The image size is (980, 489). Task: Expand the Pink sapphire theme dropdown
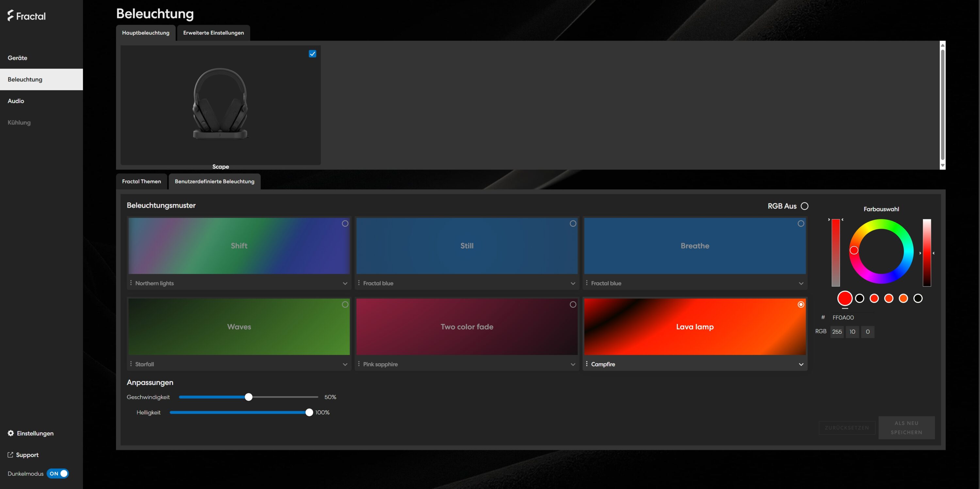(573, 364)
